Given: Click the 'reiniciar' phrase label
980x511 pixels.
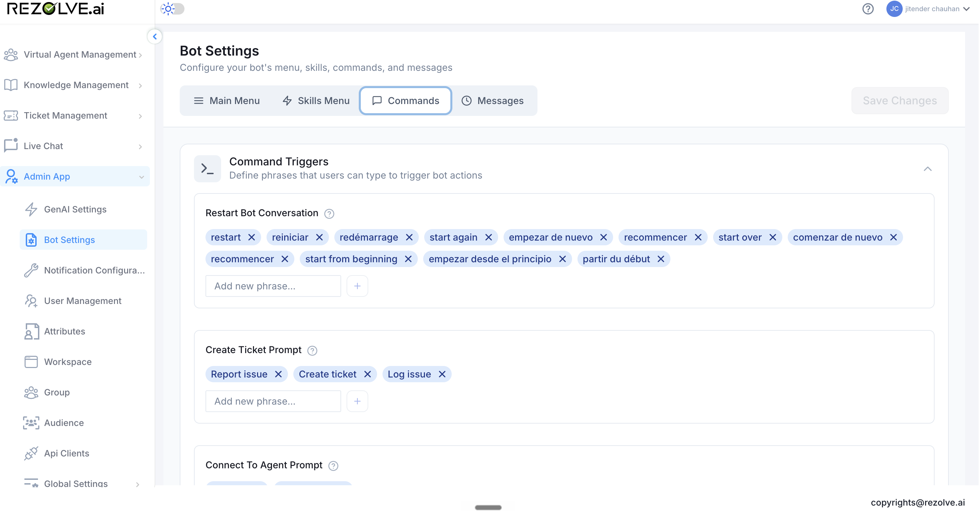Looking at the screenshot, I should click(x=290, y=237).
